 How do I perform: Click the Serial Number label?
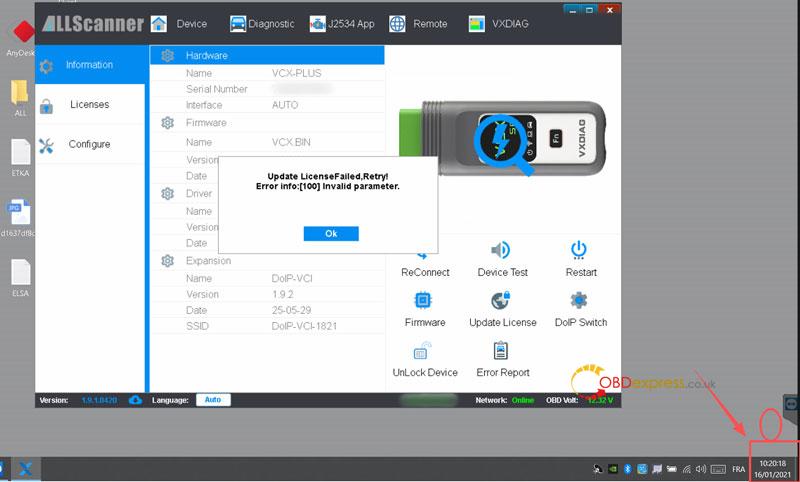point(216,89)
